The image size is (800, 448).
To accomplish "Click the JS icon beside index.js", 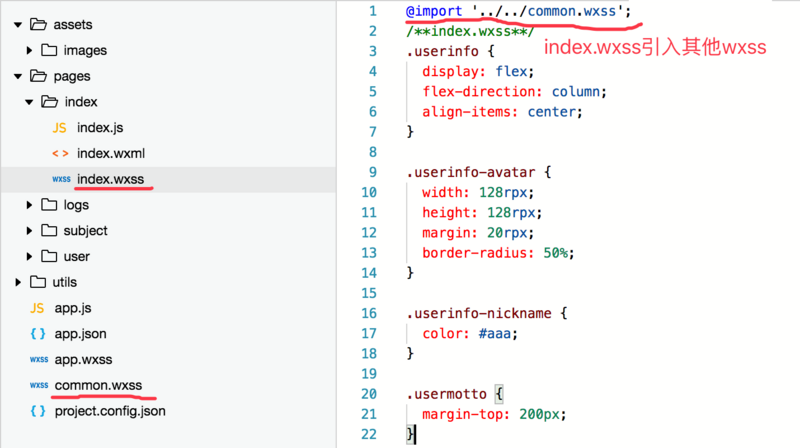I will (x=60, y=128).
